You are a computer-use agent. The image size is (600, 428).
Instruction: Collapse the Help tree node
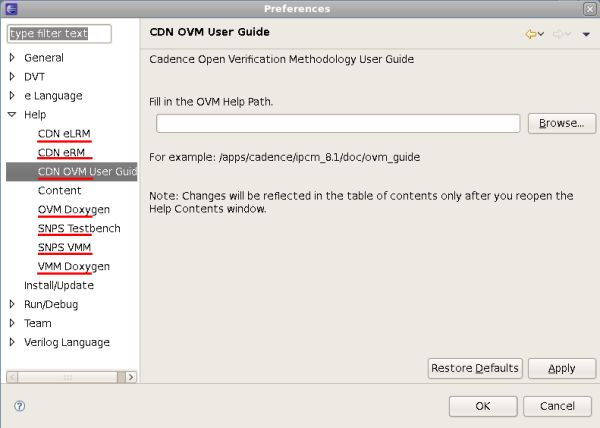12,114
